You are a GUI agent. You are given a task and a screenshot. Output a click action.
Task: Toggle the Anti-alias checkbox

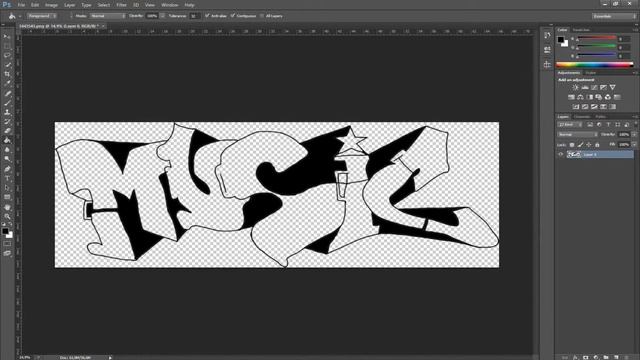207,16
